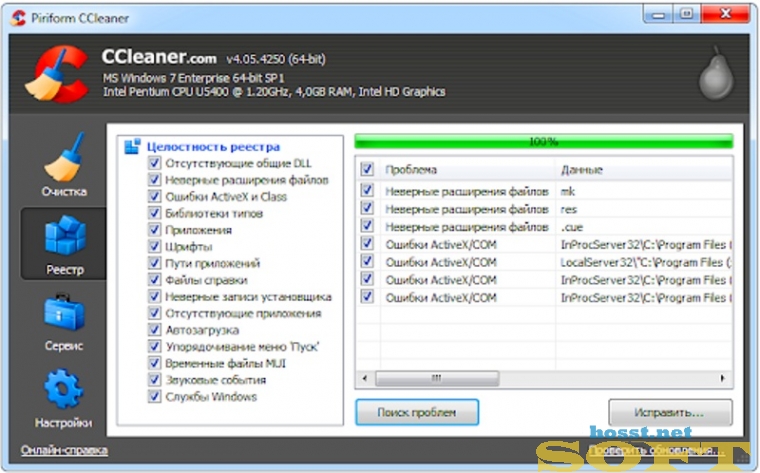
Task: Toggle Отсутствующие приложения checkbox
Action: coord(154,313)
